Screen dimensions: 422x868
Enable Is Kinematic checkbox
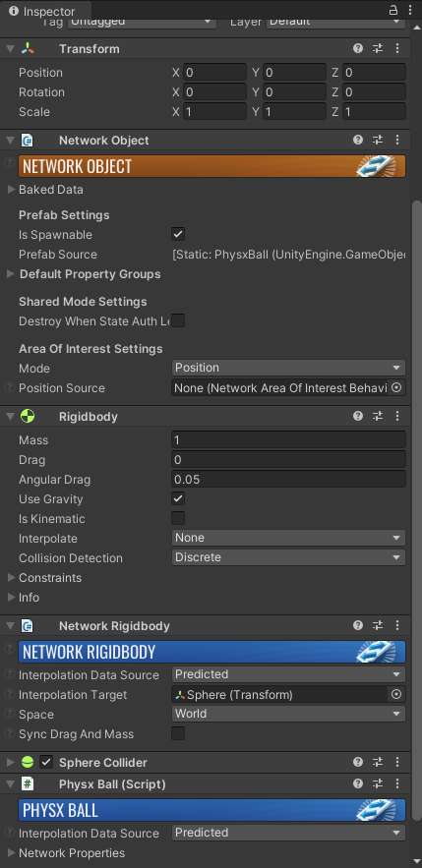click(x=178, y=518)
